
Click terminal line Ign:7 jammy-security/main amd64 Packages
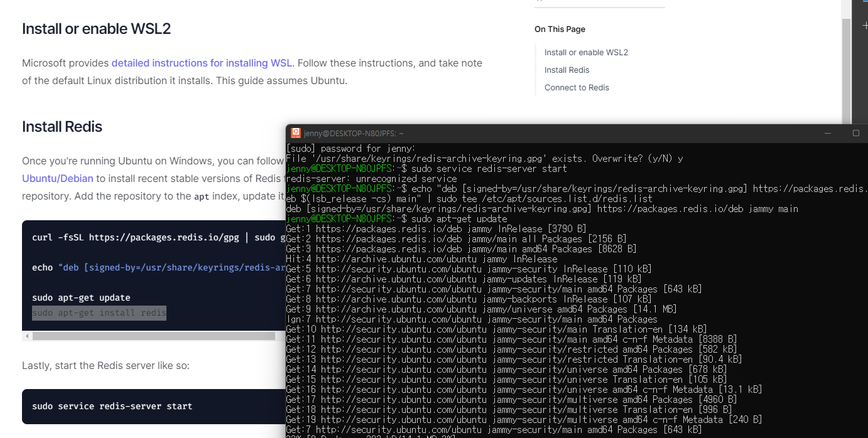click(x=472, y=319)
